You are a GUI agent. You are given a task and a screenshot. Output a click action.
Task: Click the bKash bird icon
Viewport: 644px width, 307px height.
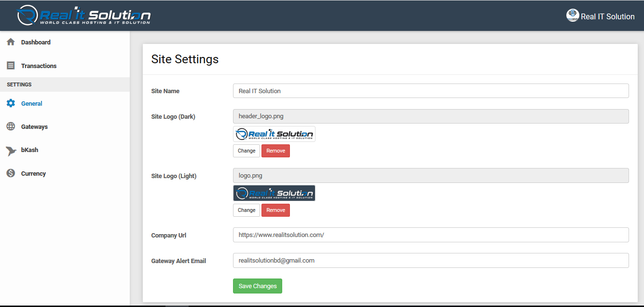[11, 150]
